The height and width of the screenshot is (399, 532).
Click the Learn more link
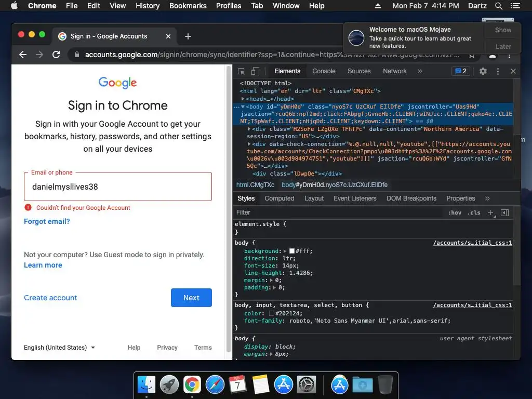coord(43,265)
